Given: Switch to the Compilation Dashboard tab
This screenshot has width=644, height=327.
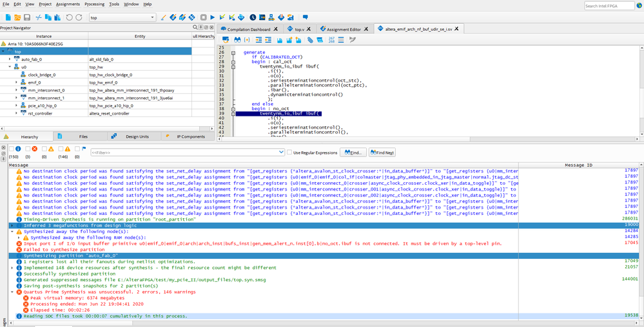Looking at the screenshot, I should tap(248, 29).
